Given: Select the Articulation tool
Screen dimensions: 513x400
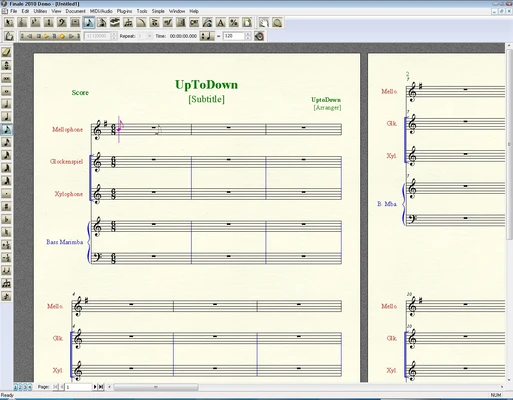Looking at the screenshot, I should point(154,23).
